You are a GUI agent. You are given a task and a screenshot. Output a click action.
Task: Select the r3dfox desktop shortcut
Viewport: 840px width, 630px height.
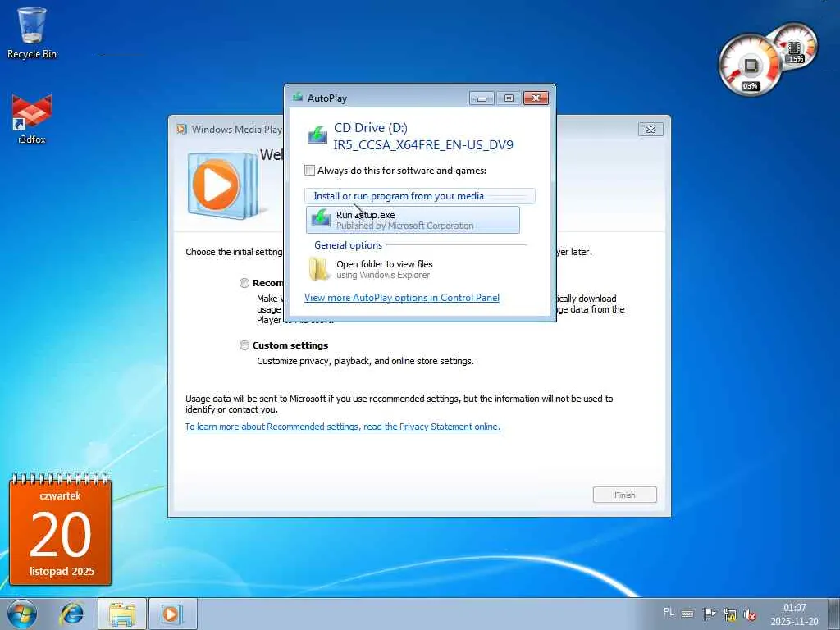32,119
